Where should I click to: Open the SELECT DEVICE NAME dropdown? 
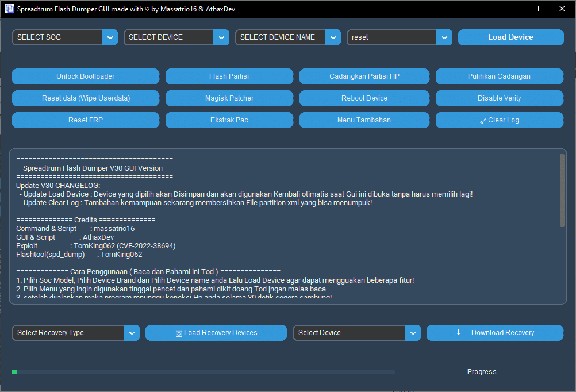(332, 37)
